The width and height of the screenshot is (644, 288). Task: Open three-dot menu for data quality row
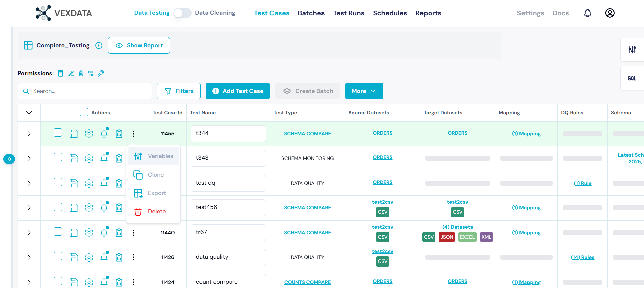tap(133, 257)
